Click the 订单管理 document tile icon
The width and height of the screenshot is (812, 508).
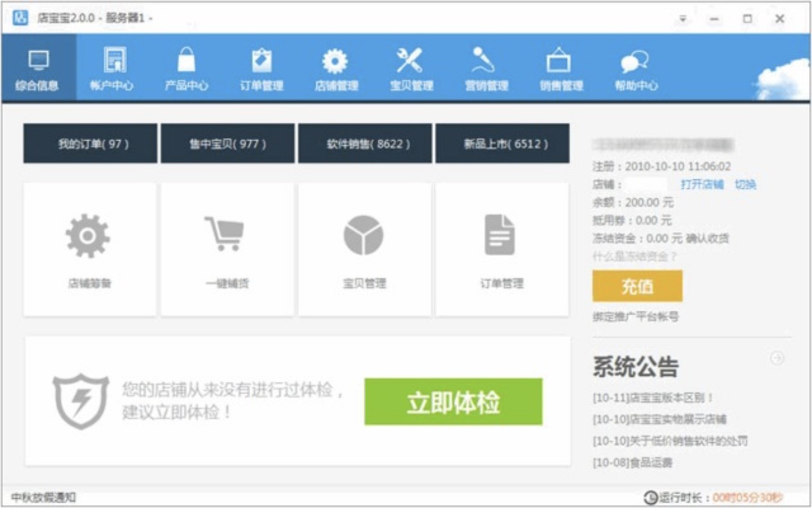pyautogui.click(x=500, y=235)
